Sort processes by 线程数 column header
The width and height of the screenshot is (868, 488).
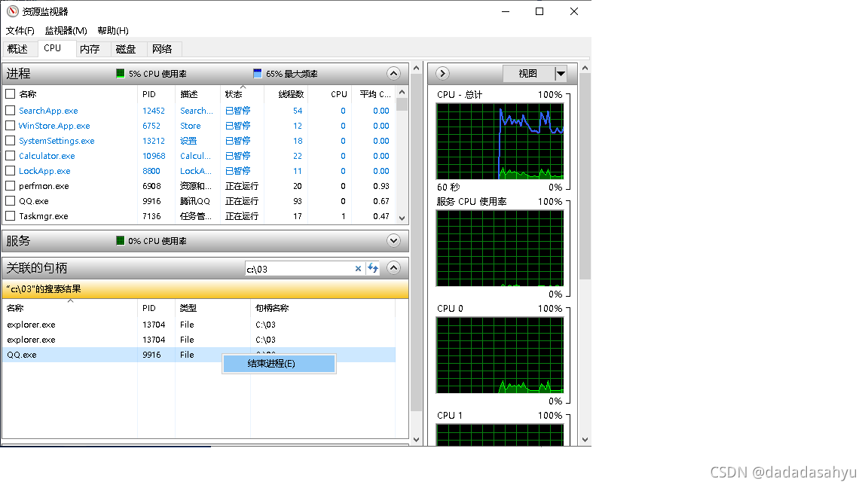click(286, 94)
